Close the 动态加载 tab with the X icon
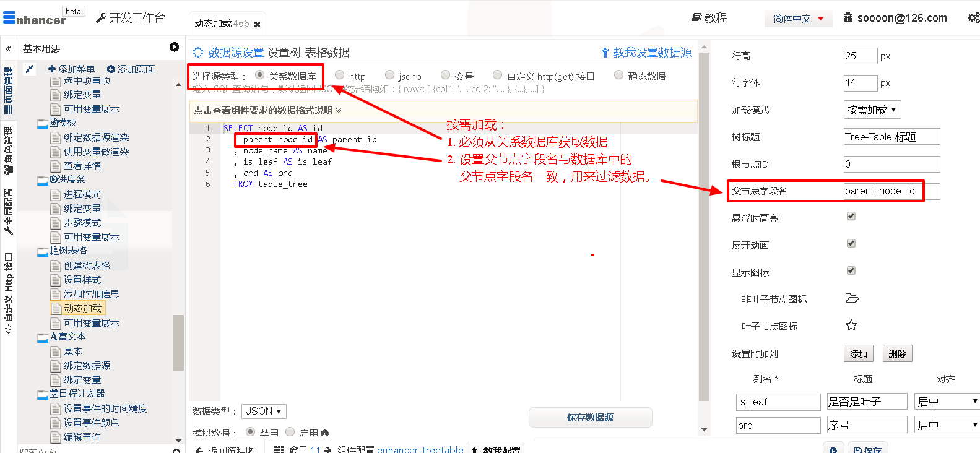980x453 pixels. click(x=257, y=24)
